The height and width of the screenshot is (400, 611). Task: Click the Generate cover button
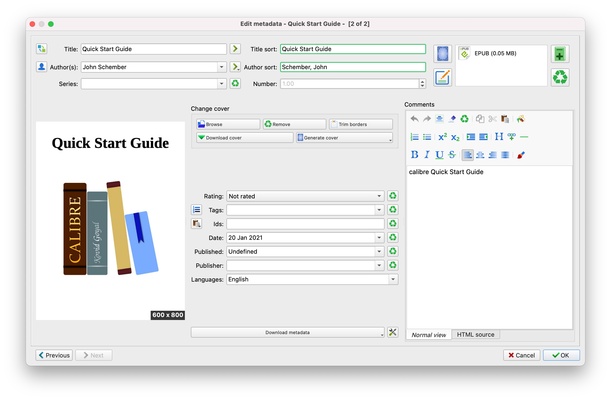coord(344,137)
